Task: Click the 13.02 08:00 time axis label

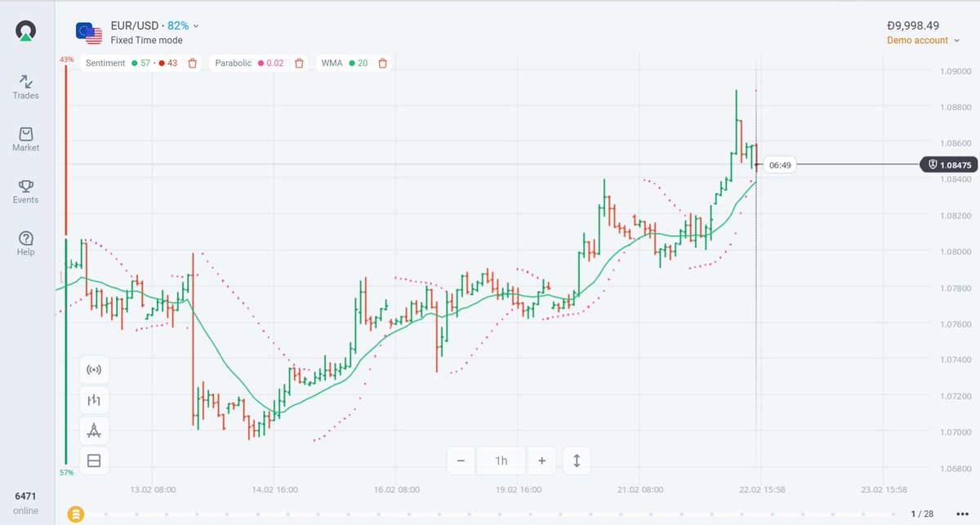Action: pyautogui.click(x=153, y=490)
